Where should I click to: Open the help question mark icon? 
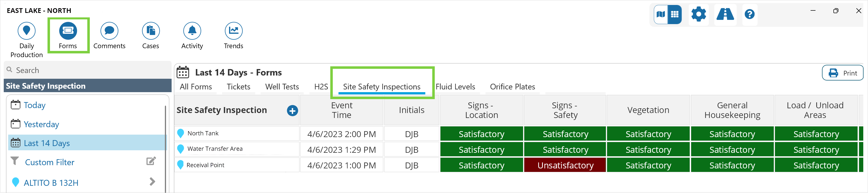pos(749,14)
